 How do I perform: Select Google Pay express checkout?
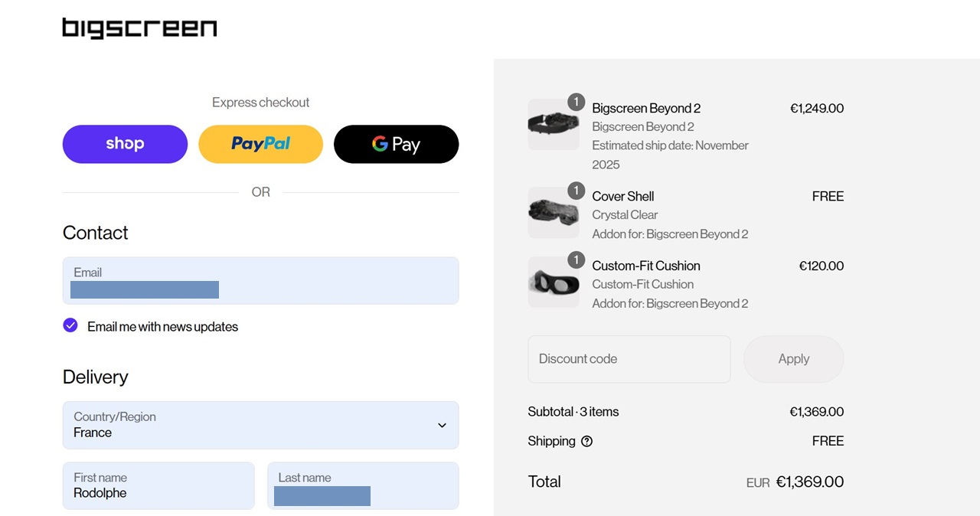pos(397,144)
